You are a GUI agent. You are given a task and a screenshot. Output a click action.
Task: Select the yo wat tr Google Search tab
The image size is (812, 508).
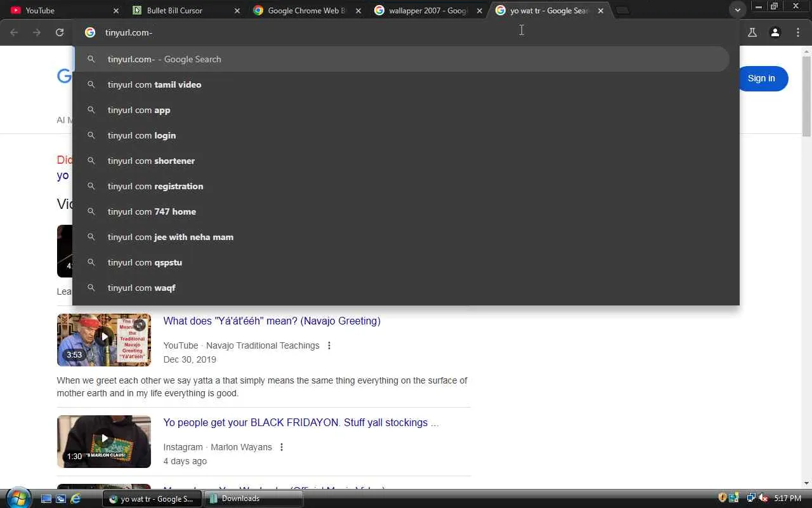549,11
